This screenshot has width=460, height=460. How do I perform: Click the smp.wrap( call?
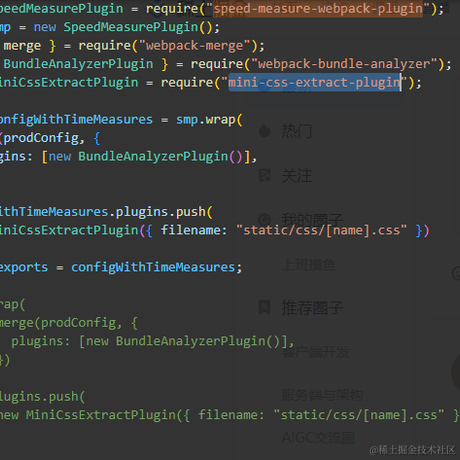209,120
